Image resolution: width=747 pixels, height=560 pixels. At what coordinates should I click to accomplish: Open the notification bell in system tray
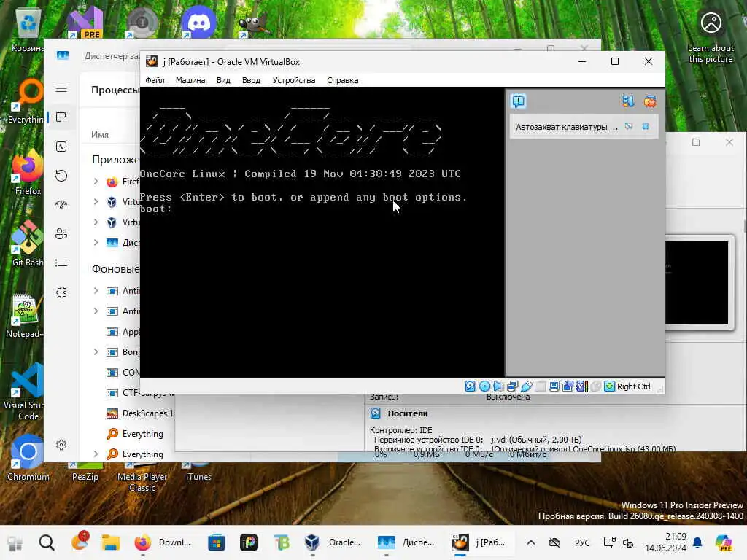click(697, 542)
